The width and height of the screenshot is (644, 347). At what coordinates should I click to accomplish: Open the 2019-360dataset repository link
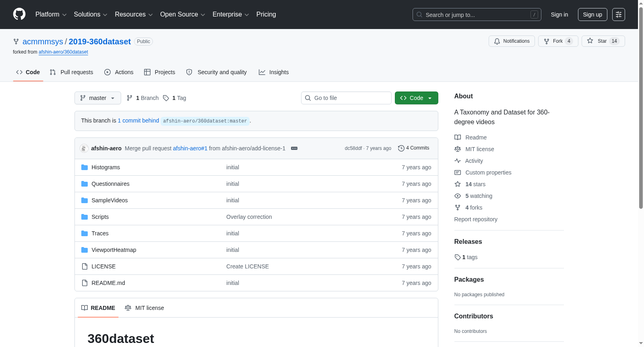click(99, 42)
